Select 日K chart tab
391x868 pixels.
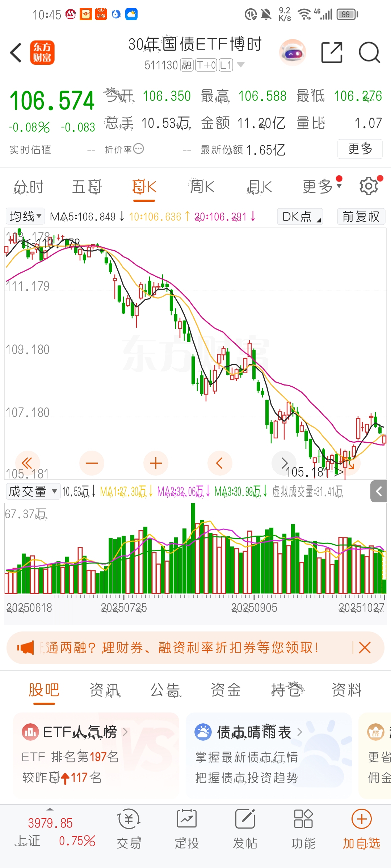pyautogui.click(x=144, y=187)
